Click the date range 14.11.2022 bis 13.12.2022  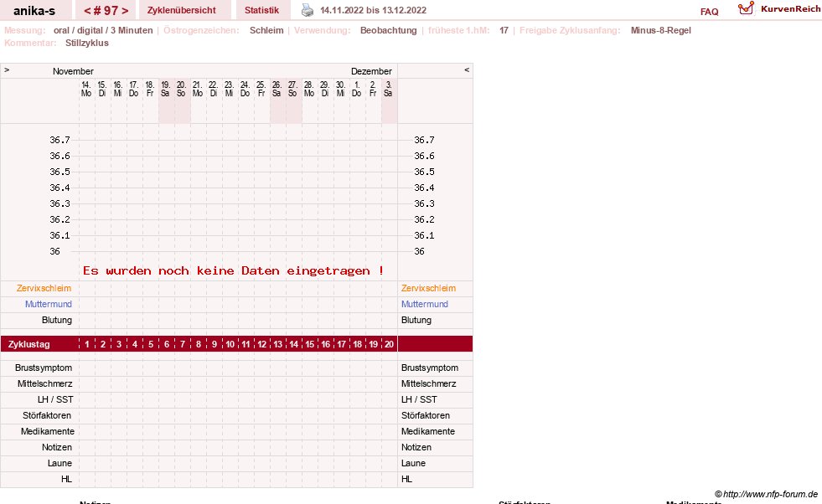click(373, 10)
